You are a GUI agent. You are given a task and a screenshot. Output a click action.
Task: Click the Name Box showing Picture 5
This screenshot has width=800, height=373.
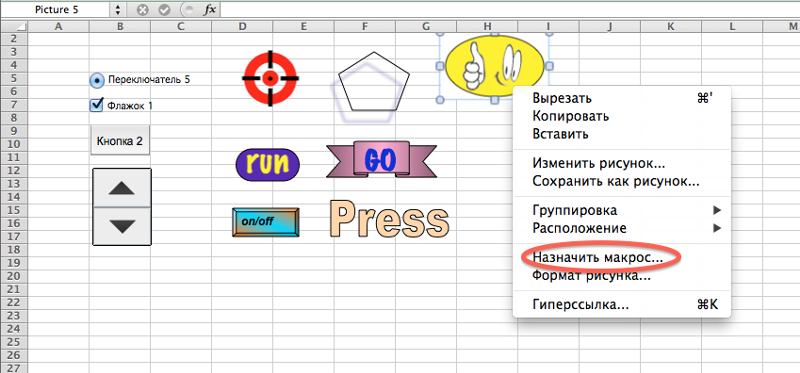pyautogui.click(x=56, y=10)
